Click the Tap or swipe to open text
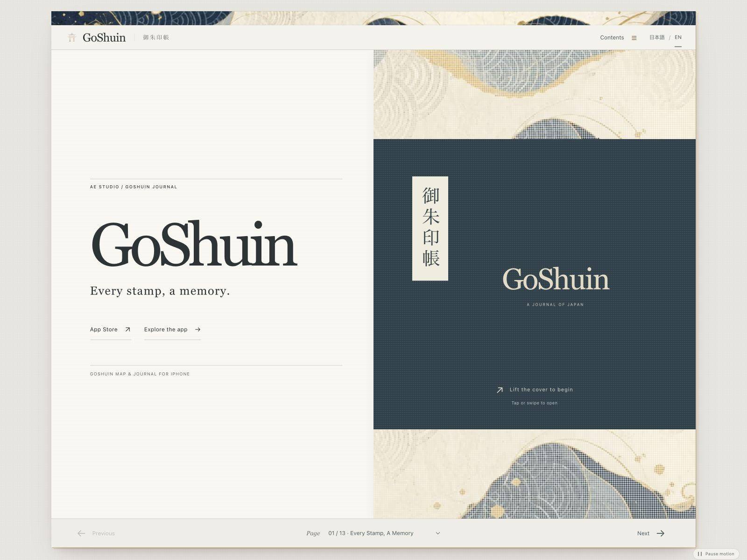 coord(535,403)
